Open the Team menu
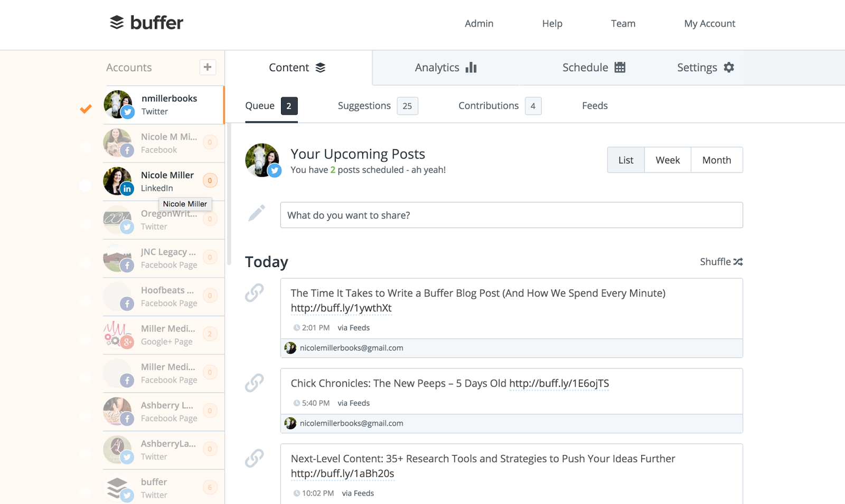 coord(623,24)
